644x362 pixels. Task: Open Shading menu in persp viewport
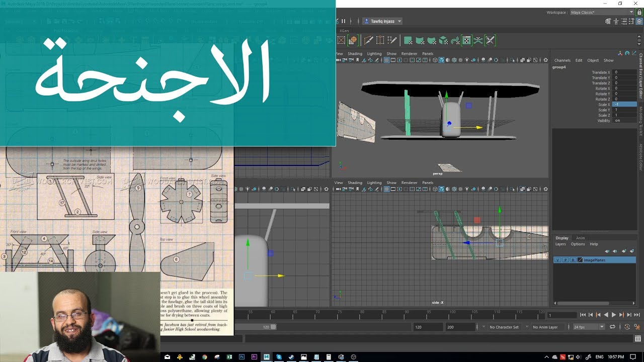[355, 54]
